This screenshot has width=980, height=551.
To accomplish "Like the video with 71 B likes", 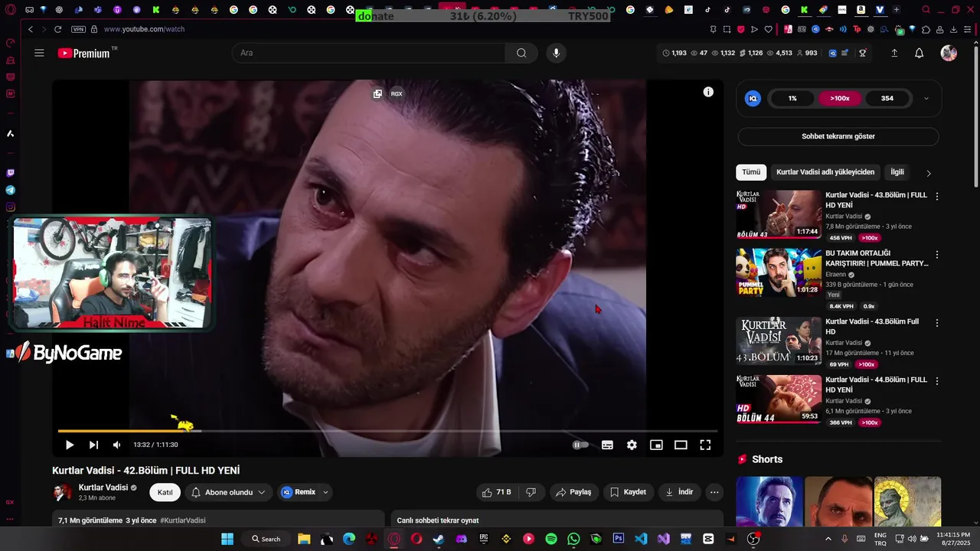I will click(x=496, y=492).
